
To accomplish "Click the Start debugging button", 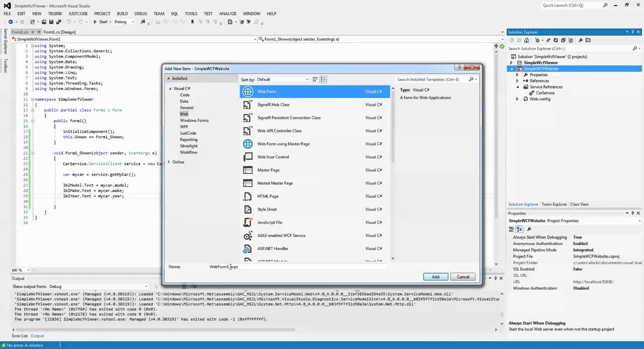I will (100, 22).
